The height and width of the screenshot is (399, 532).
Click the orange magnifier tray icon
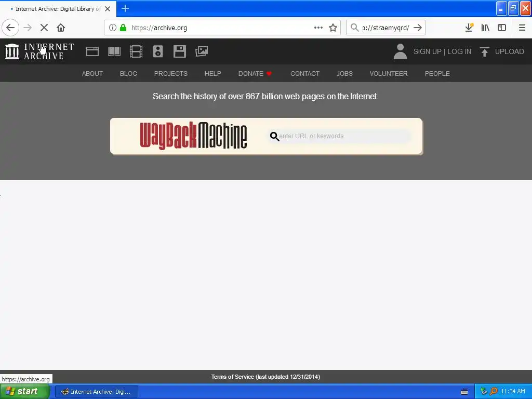pyautogui.click(x=494, y=392)
